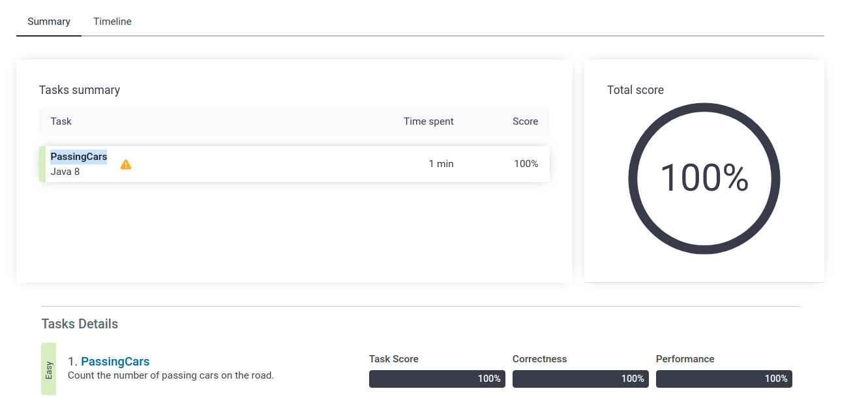The height and width of the screenshot is (408, 868).
Task: Click the Tasks summary heading
Action: pos(80,90)
